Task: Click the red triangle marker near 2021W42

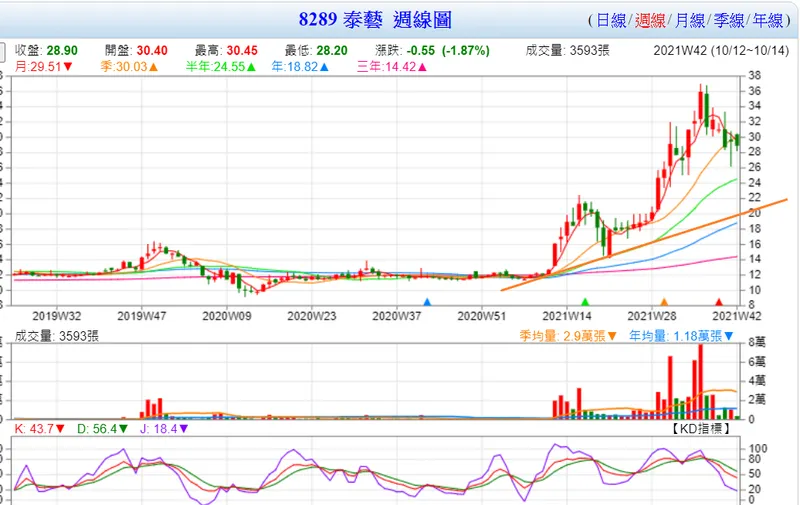Action: [x=719, y=302]
